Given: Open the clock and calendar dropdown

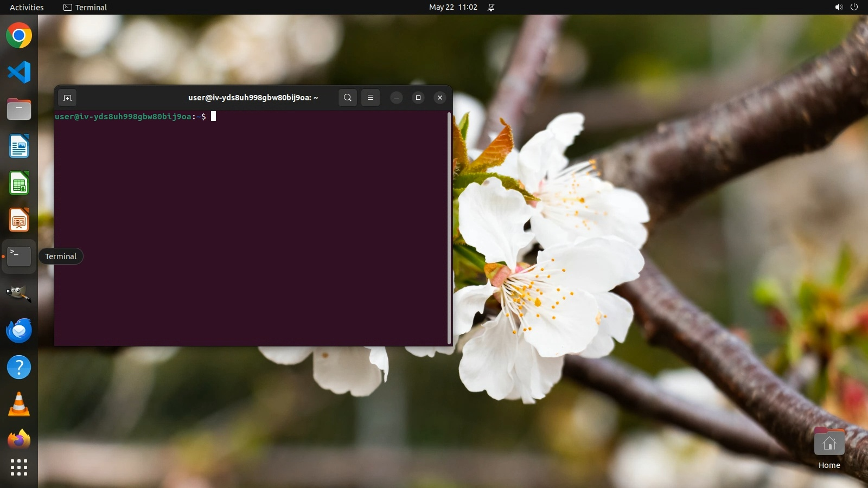Looking at the screenshot, I should (x=453, y=8).
